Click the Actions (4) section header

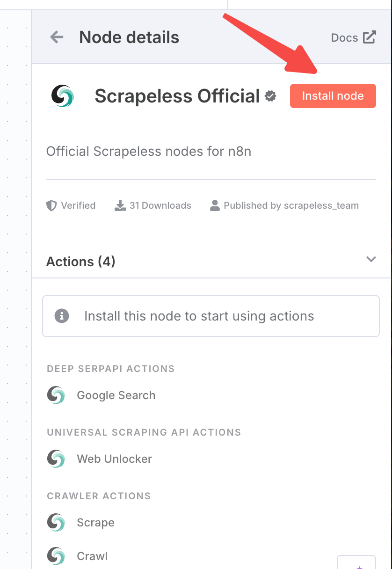81,262
